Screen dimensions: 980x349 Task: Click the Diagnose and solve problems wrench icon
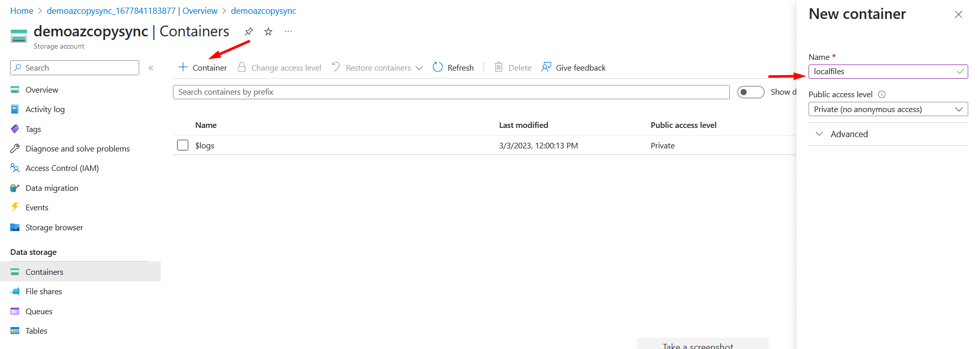pos(15,148)
